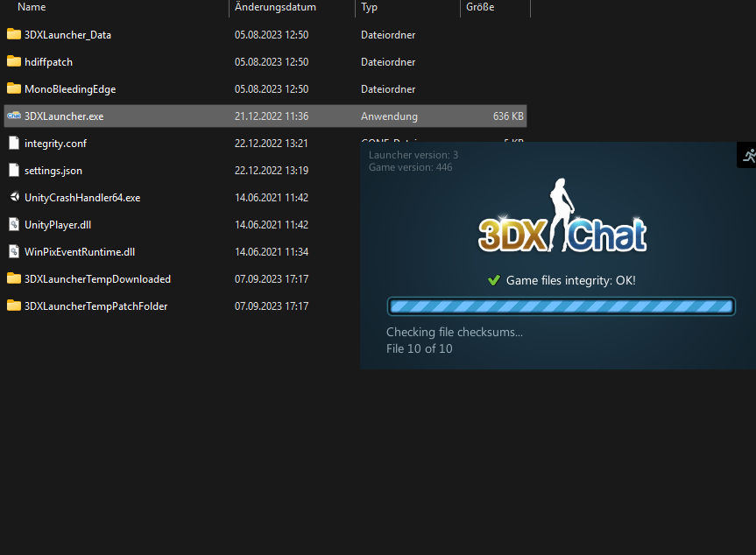Click the UnityPlayer.dll file icon
756x555 pixels.
pyautogui.click(x=14, y=224)
